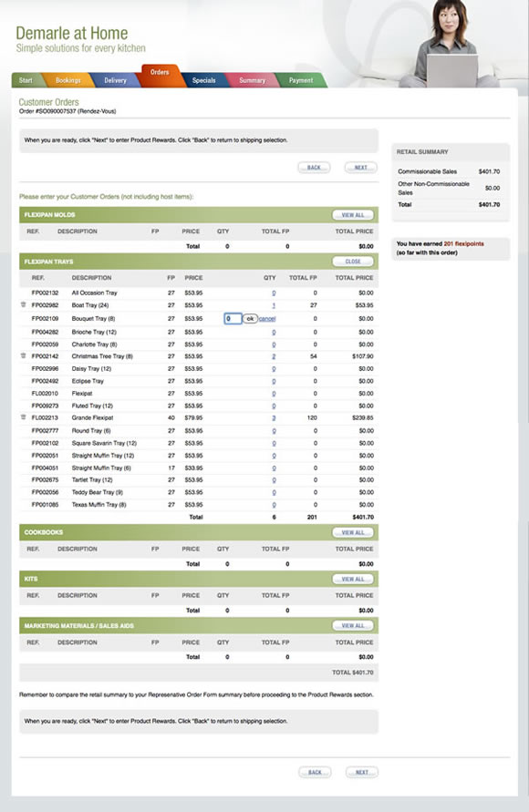Click the top Back button

tap(314, 168)
